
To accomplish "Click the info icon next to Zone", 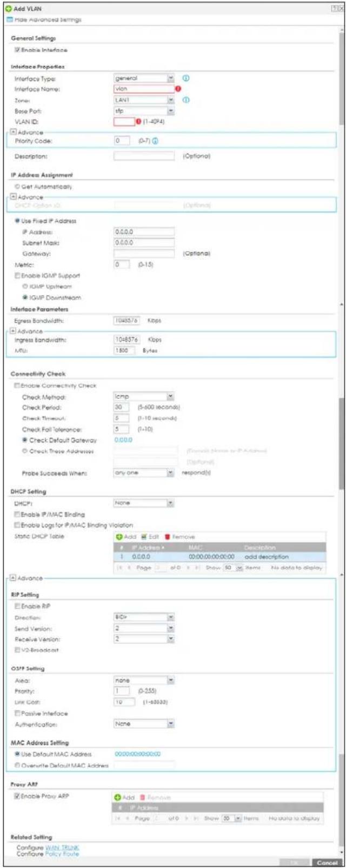I will click(186, 100).
